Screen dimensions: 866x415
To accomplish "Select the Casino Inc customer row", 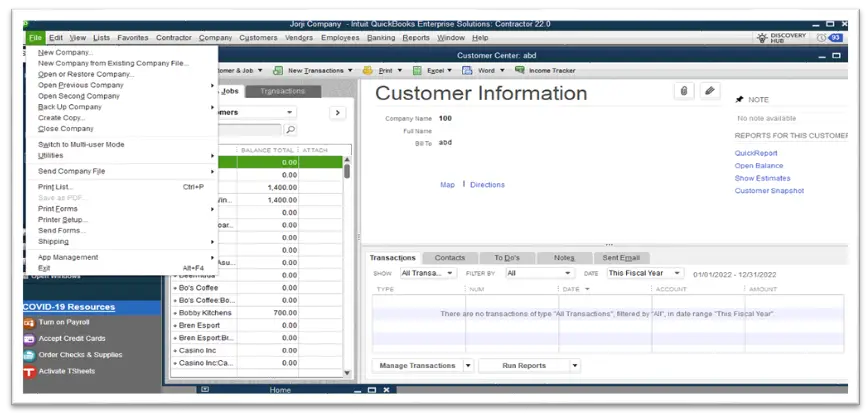I will pyautogui.click(x=256, y=350).
